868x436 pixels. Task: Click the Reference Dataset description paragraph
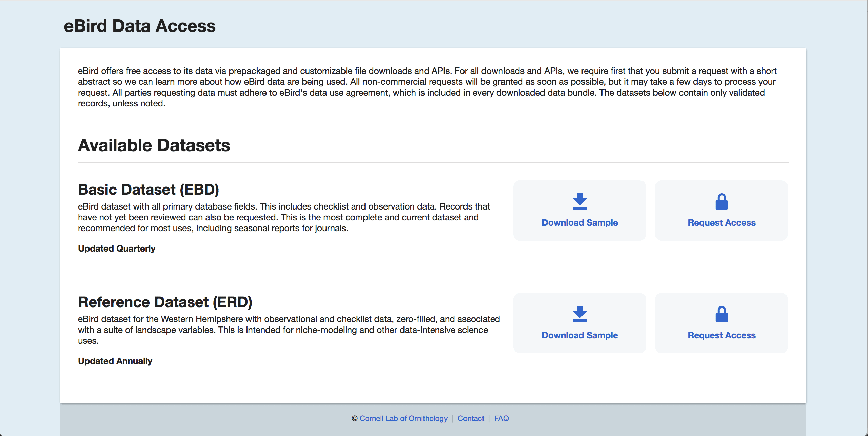click(289, 330)
